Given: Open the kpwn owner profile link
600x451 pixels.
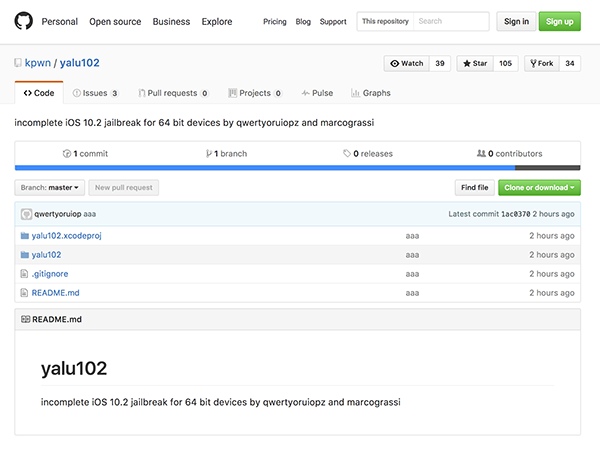Looking at the screenshot, I should coord(37,63).
